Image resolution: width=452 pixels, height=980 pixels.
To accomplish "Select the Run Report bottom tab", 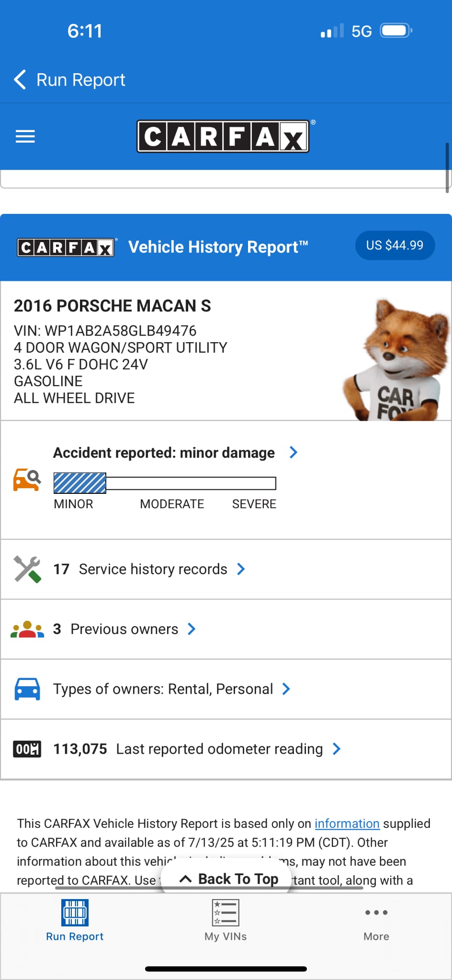I will click(75, 921).
